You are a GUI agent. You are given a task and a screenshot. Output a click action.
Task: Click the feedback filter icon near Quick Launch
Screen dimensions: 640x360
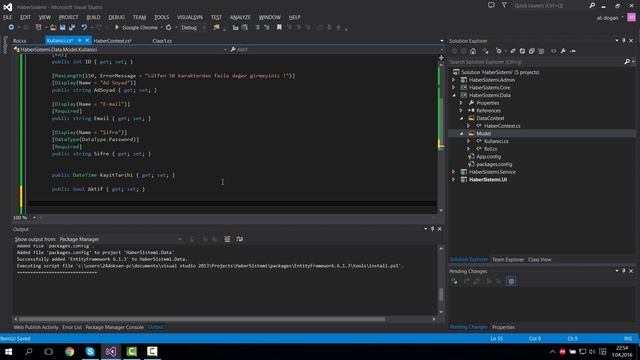coord(504,5)
